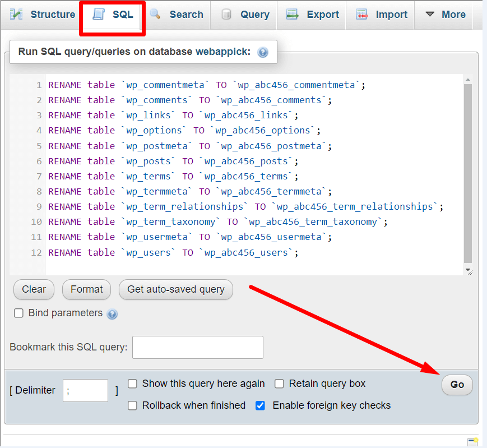Click the Export arrow icon
This screenshot has width=487, height=448.
[x=293, y=14]
